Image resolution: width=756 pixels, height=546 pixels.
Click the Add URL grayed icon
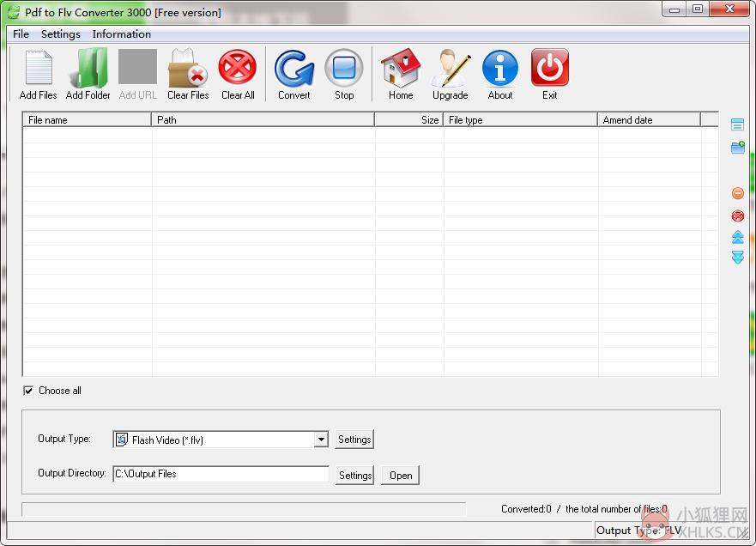138,67
